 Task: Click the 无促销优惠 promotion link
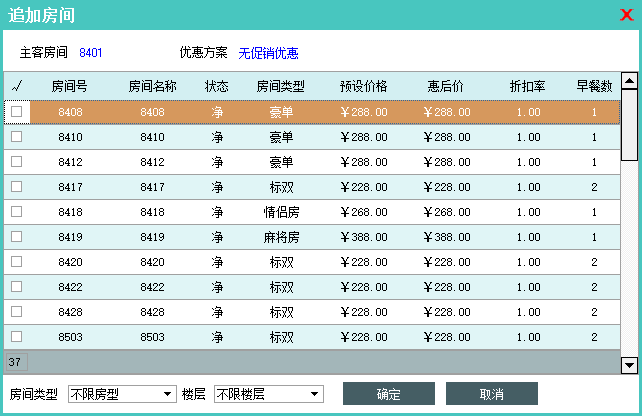point(268,53)
